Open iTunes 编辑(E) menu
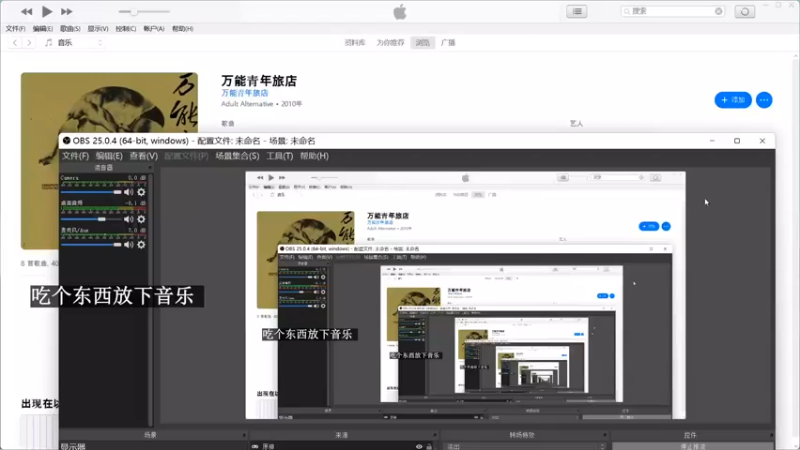The width and height of the screenshot is (800, 450). 42,29
